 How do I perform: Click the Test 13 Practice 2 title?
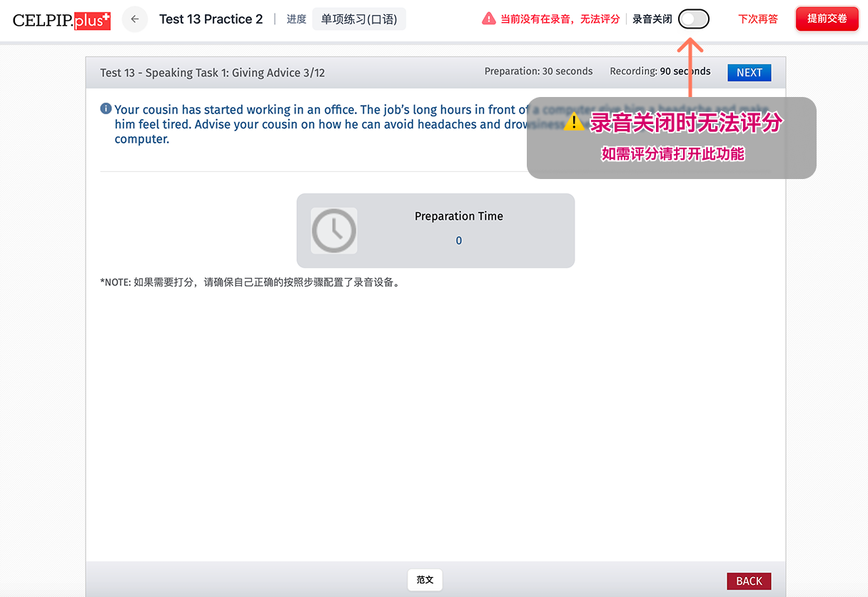(211, 19)
